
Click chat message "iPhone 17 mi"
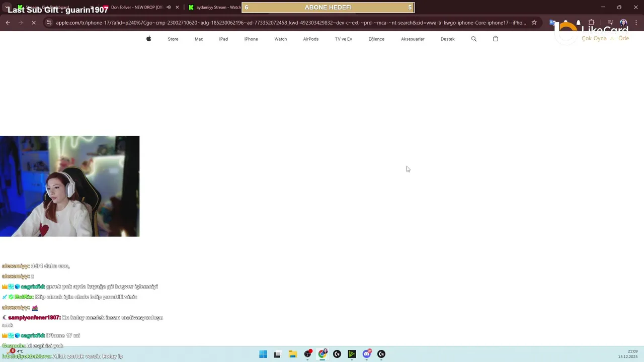(x=63, y=335)
